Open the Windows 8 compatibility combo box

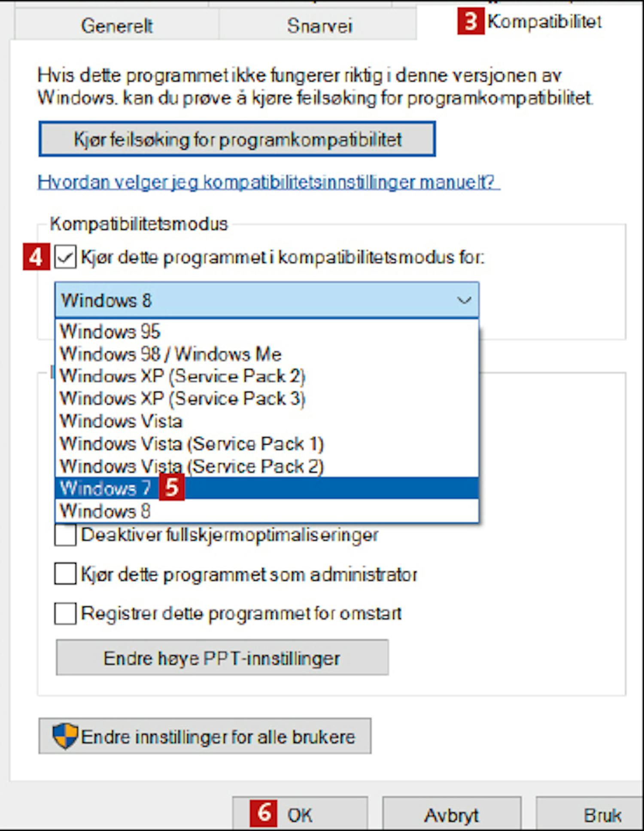tap(267, 300)
